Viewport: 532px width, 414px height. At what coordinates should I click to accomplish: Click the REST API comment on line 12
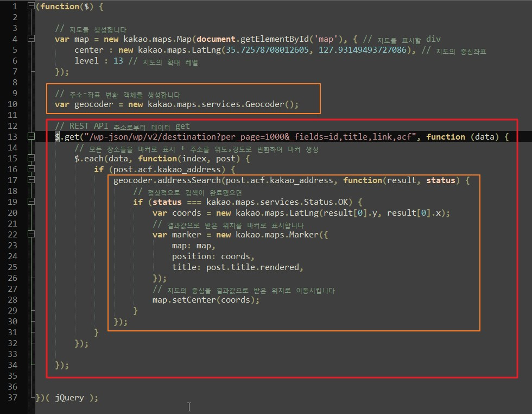pyautogui.click(x=122, y=127)
